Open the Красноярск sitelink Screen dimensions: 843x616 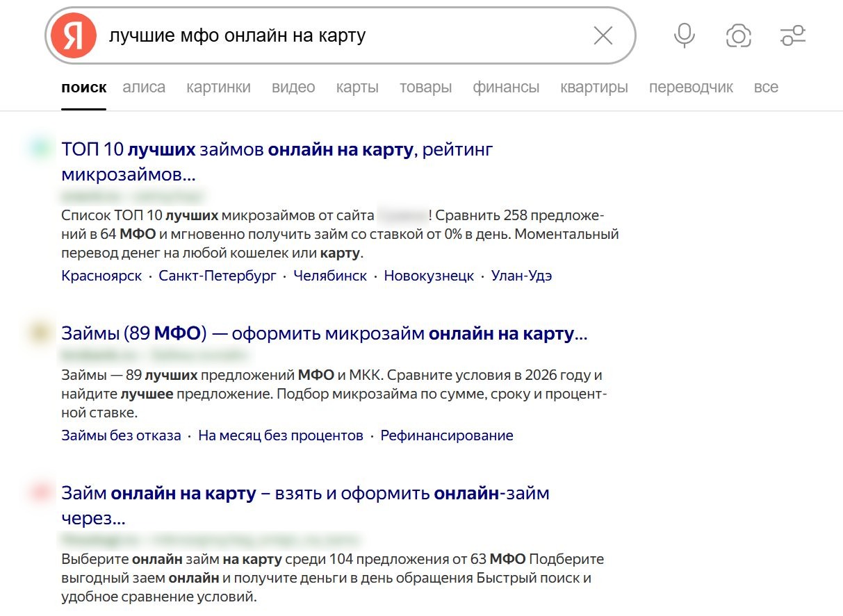pos(101,276)
